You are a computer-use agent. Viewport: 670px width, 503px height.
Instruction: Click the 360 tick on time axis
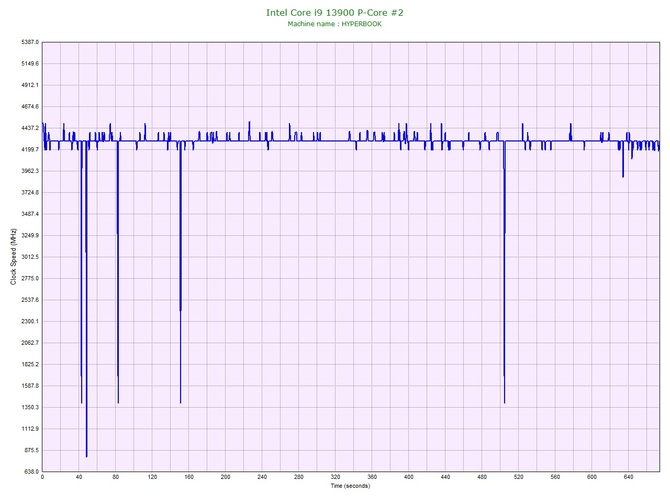(x=372, y=477)
